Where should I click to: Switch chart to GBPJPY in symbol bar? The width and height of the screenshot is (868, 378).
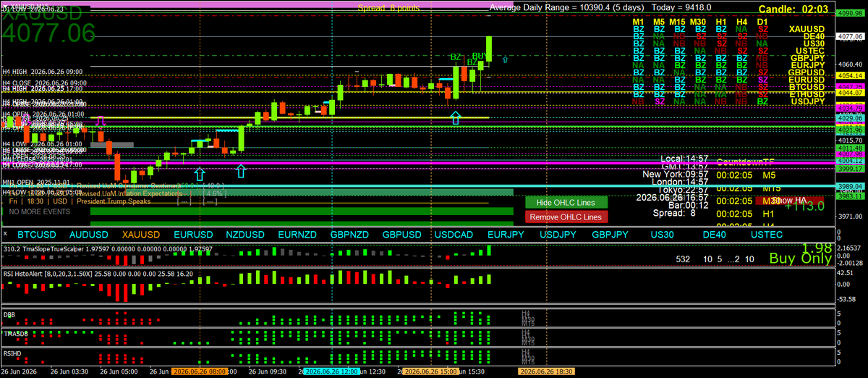pos(610,235)
